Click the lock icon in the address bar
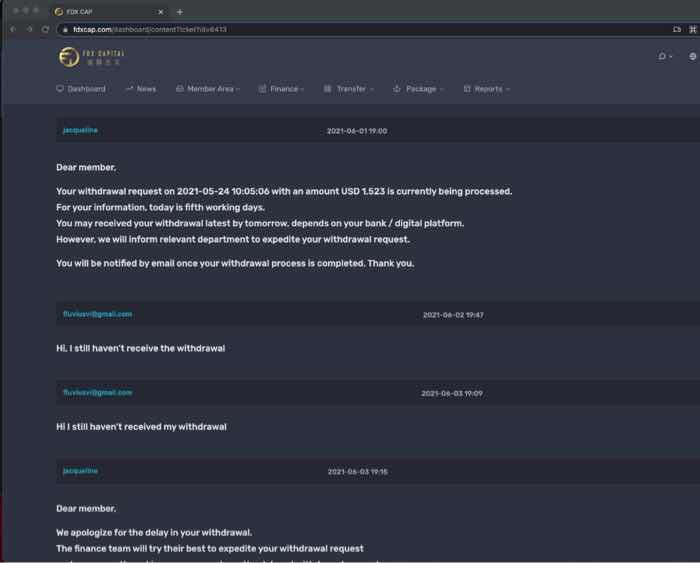Image resolution: width=700 pixels, height=563 pixels. click(65, 29)
